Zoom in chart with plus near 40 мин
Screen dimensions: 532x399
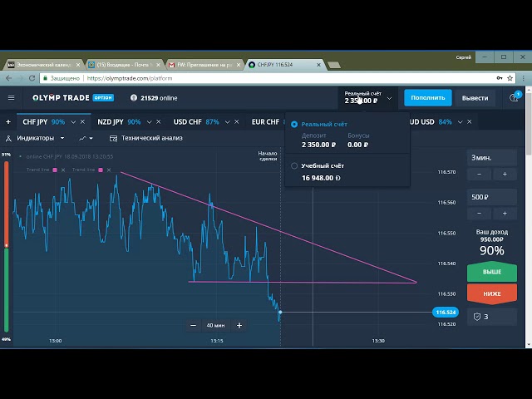click(239, 326)
